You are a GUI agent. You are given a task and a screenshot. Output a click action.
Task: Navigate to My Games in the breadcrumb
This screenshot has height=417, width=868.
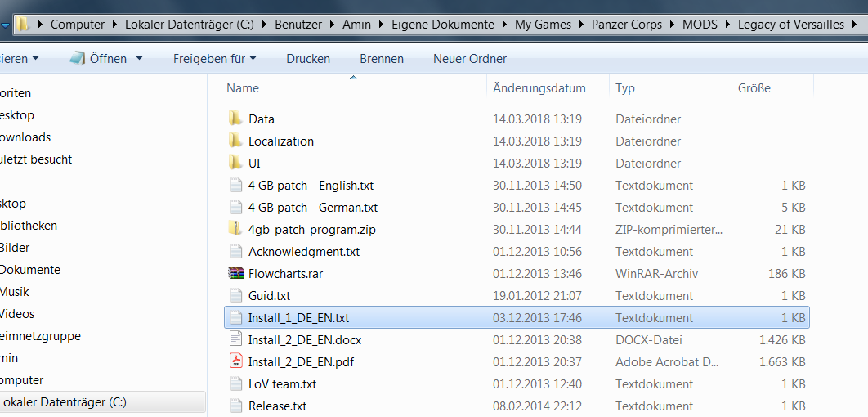(x=543, y=25)
